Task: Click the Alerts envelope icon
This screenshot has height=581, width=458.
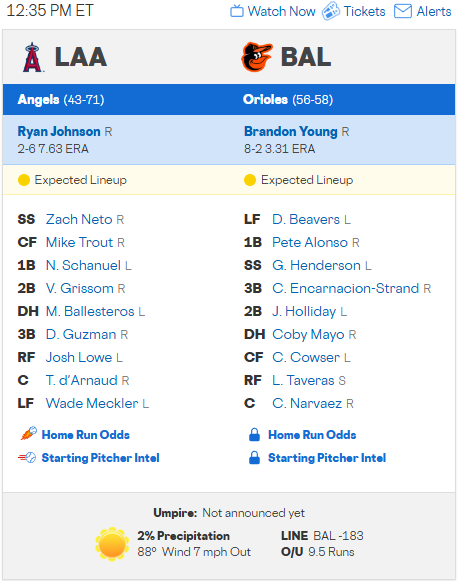Action: tap(403, 11)
